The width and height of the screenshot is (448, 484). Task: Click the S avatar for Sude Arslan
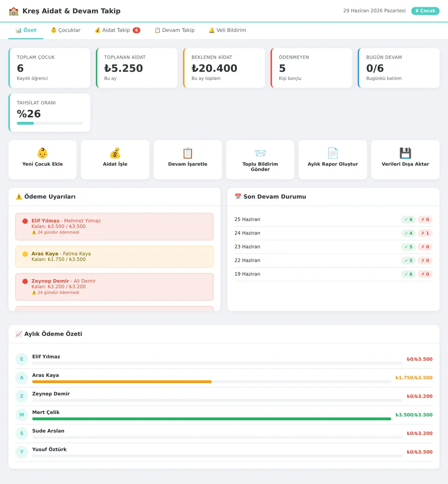pos(22,434)
